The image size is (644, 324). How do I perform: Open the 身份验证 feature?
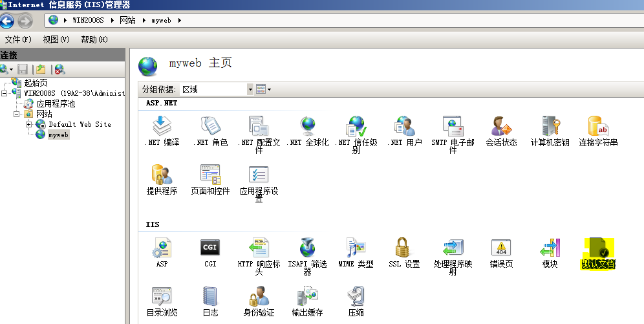(x=259, y=301)
